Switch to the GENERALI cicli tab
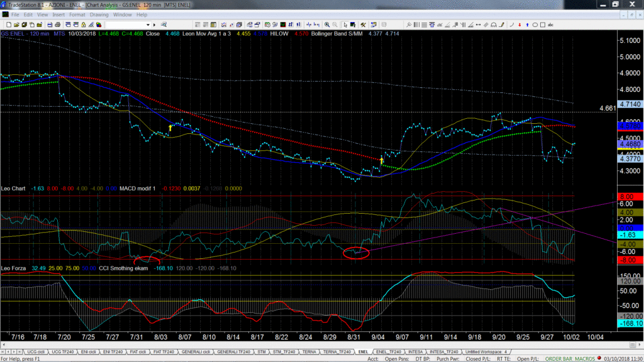The width and height of the screenshot is (644, 362). click(196, 352)
